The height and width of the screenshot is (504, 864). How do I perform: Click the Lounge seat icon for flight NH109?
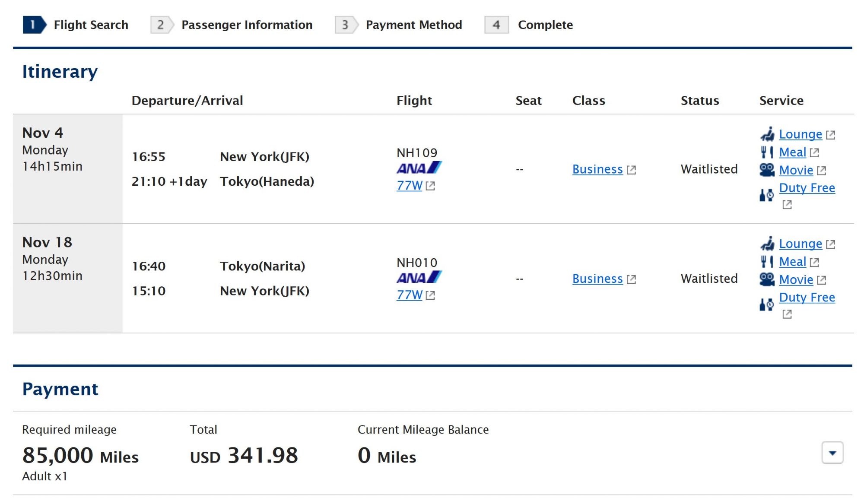tap(767, 134)
